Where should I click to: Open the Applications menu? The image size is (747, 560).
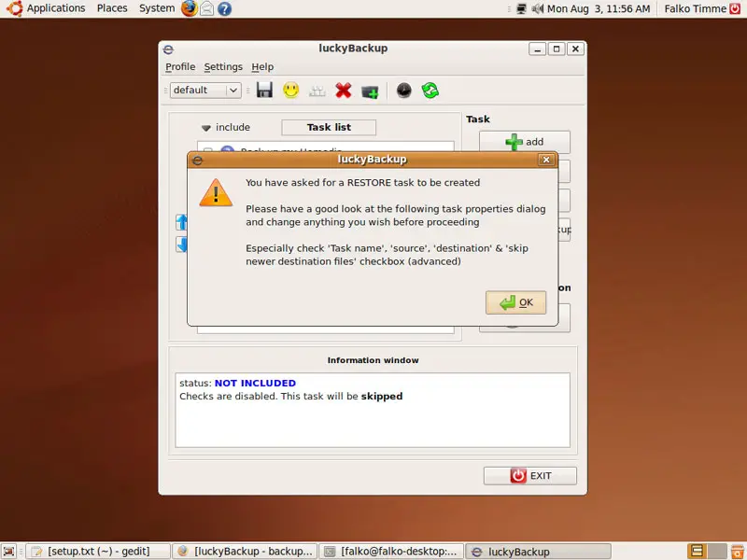pos(56,8)
